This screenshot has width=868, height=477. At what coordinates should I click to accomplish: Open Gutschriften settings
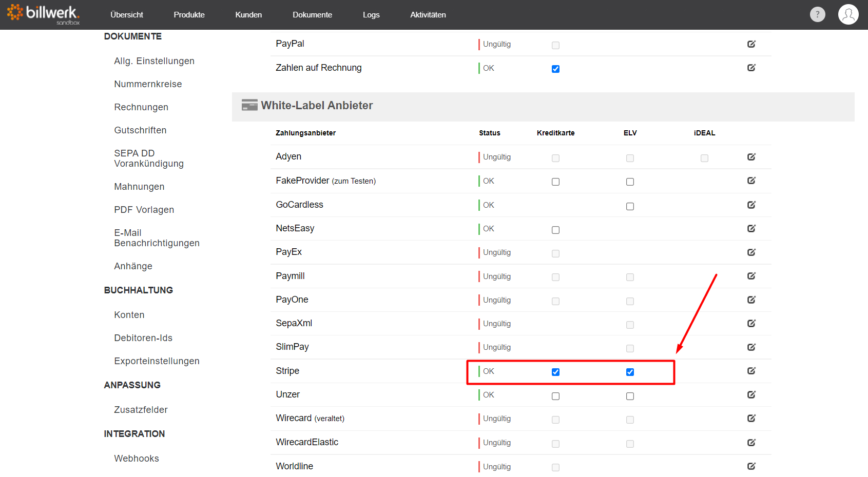pyautogui.click(x=140, y=130)
